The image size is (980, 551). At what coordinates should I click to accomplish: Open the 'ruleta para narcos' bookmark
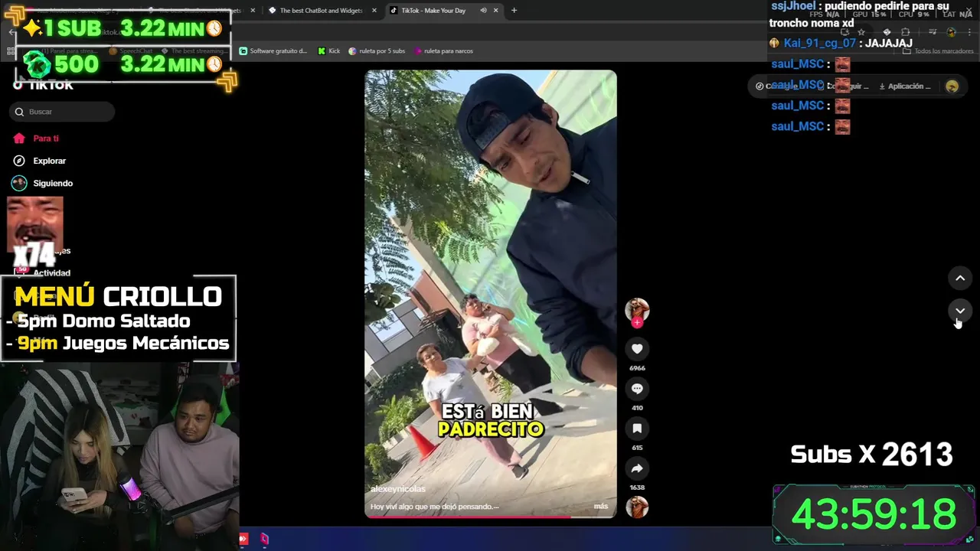coord(443,51)
